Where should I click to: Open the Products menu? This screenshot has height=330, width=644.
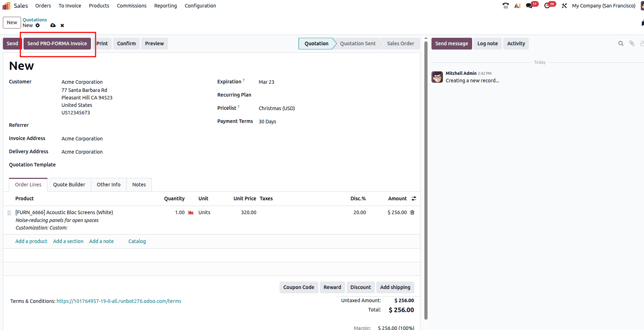point(99,6)
